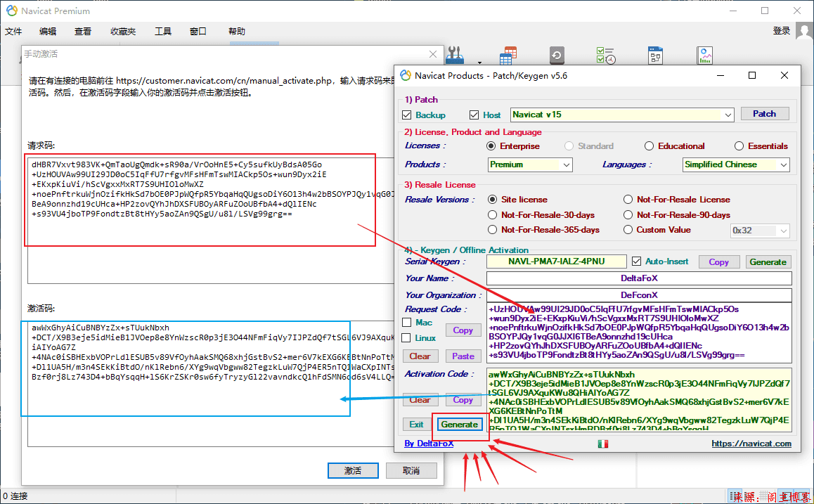Close the 手动激活 dialog
The width and height of the screenshot is (814, 504).
pos(433,54)
